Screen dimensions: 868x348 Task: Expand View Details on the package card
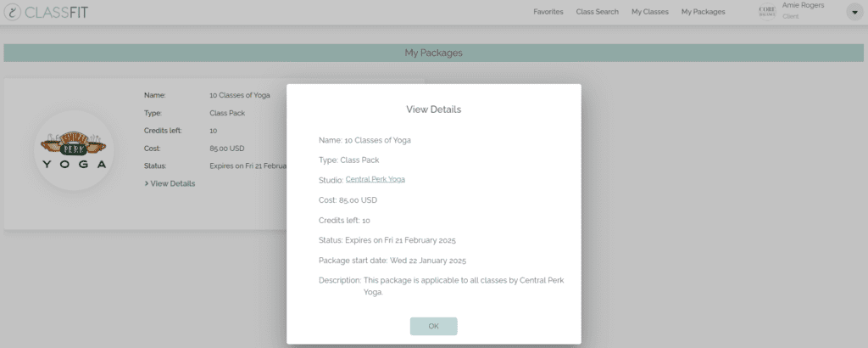pyautogui.click(x=170, y=183)
